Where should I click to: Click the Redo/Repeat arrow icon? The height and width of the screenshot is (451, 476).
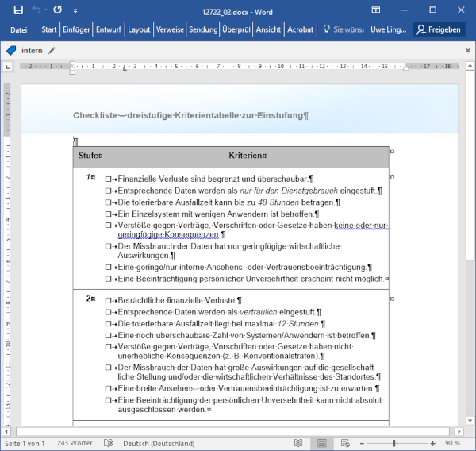[57, 10]
